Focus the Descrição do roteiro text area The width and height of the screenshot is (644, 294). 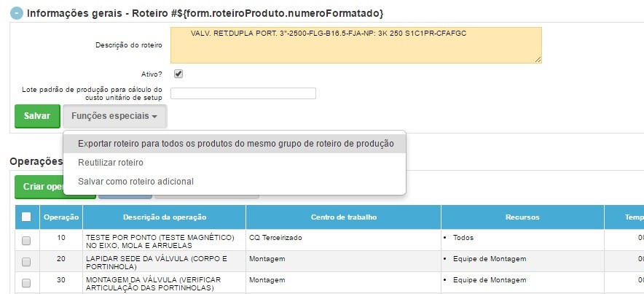(x=356, y=45)
